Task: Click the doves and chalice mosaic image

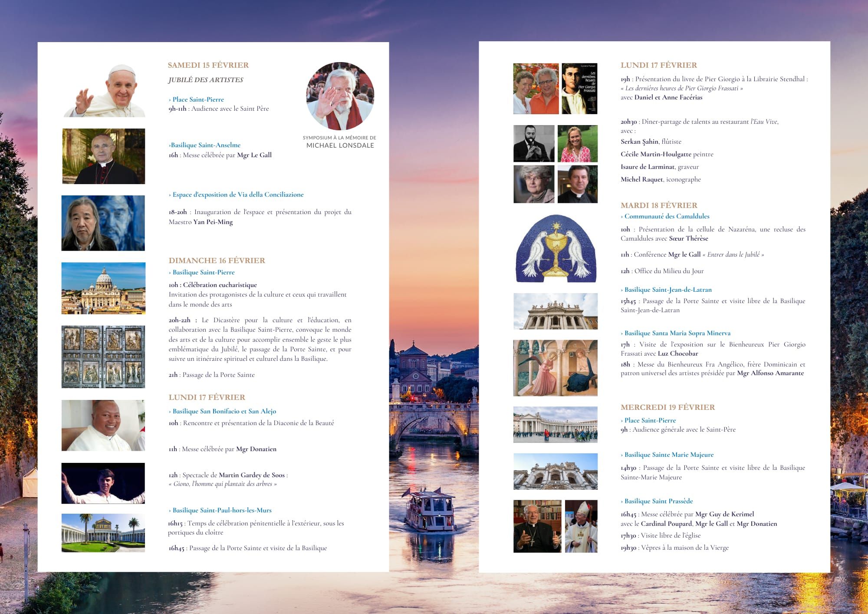Action: 556,248
